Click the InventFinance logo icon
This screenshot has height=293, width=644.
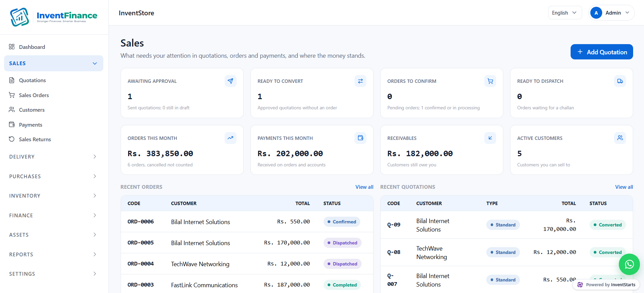click(x=20, y=17)
